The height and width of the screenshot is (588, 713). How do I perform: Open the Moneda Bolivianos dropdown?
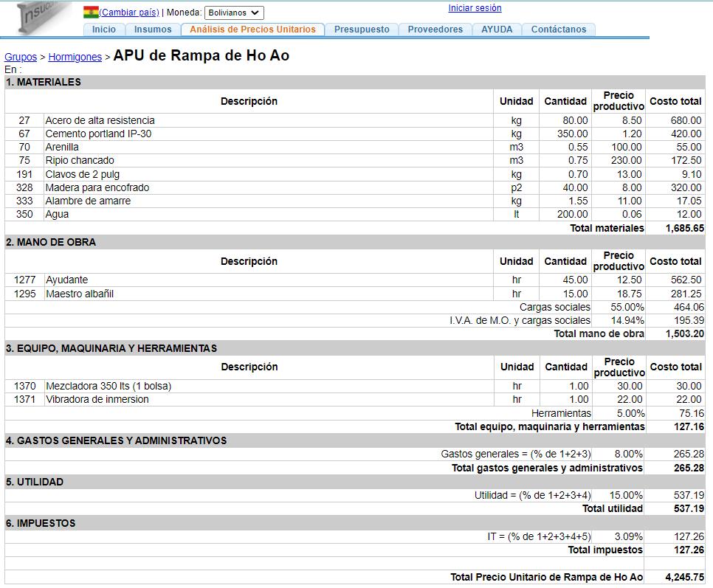click(x=234, y=13)
